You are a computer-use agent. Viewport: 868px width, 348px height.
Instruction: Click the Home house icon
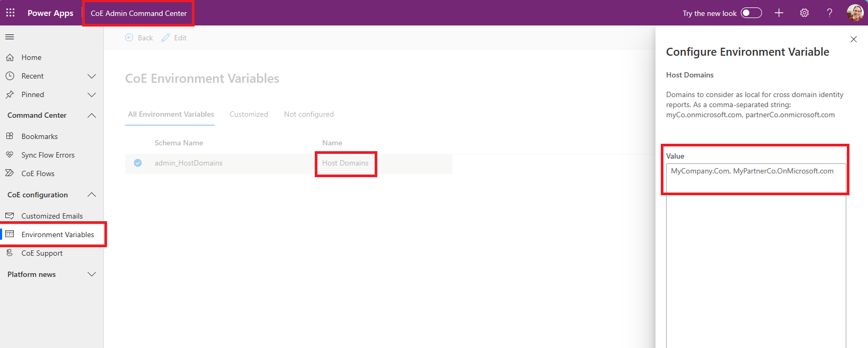(x=10, y=57)
